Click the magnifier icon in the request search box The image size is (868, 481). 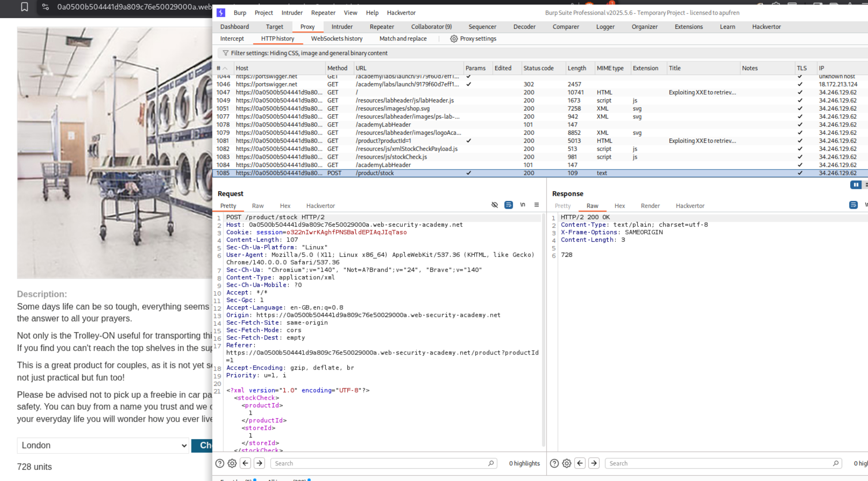(491, 463)
